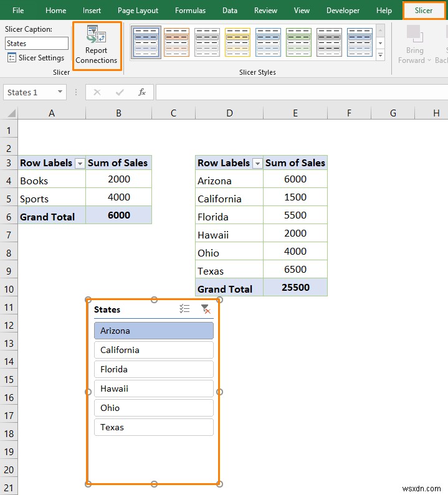This screenshot has height=495, width=448.
Task: Open the File tab
Action: [18, 11]
